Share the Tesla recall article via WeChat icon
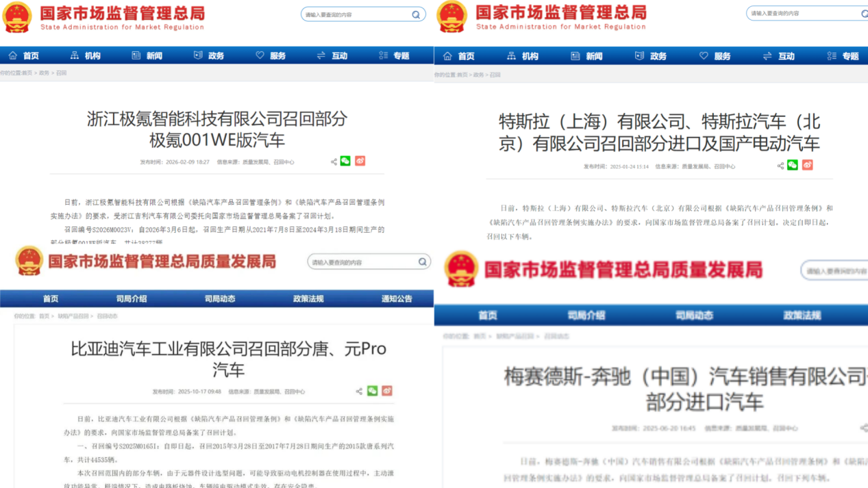Viewport: 868px width, 488px height. point(793,165)
